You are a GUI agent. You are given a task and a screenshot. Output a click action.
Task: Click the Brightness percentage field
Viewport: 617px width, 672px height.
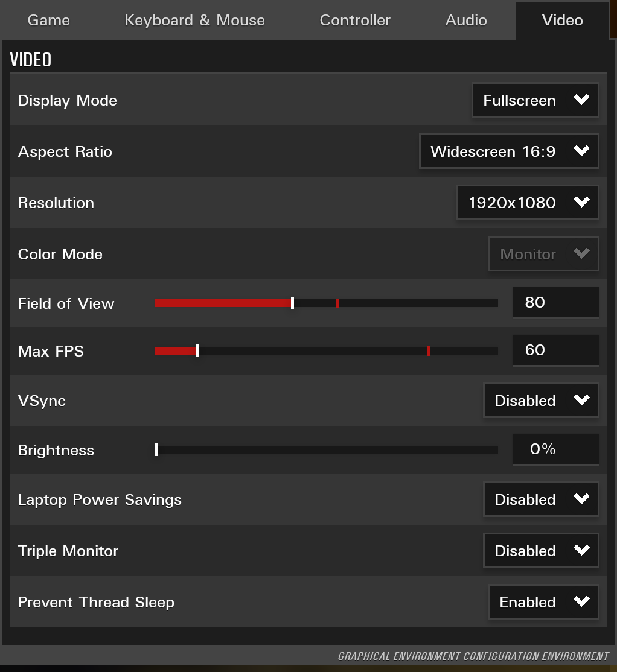[x=555, y=449]
